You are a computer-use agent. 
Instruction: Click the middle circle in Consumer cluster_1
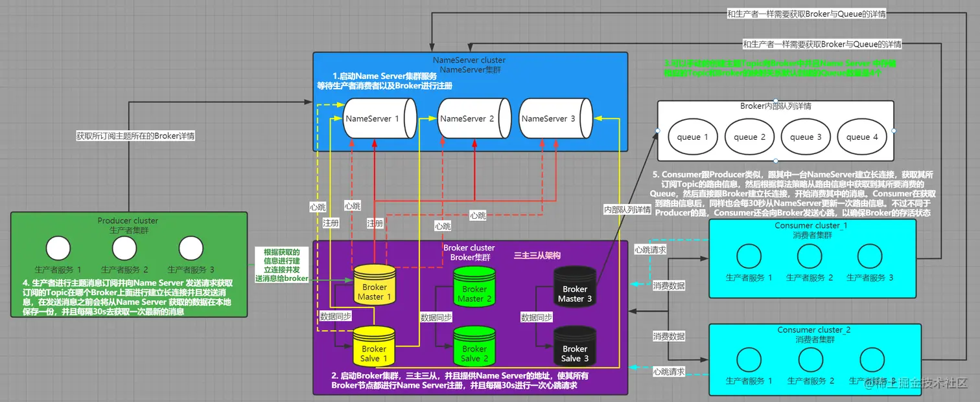point(809,256)
